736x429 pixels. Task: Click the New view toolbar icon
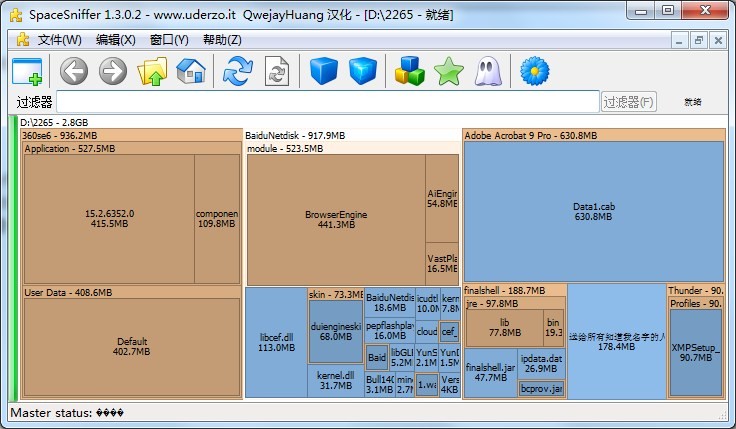(x=27, y=71)
